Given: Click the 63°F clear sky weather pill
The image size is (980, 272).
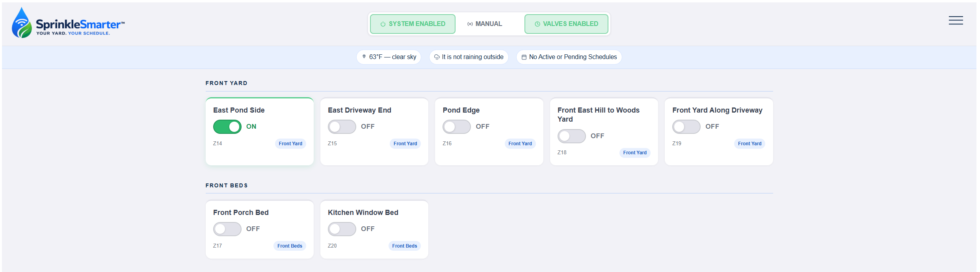Looking at the screenshot, I should point(389,57).
